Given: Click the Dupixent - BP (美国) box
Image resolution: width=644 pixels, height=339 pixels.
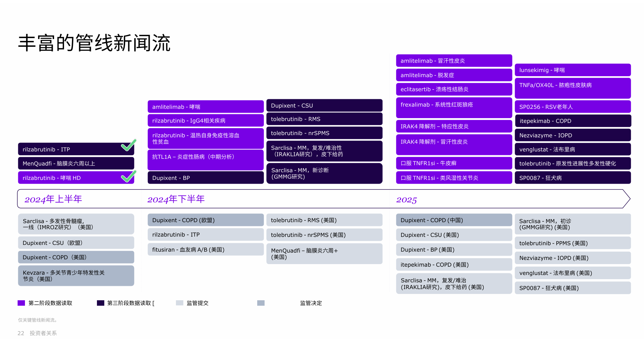Looking at the screenshot, I should tap(454, 249).
